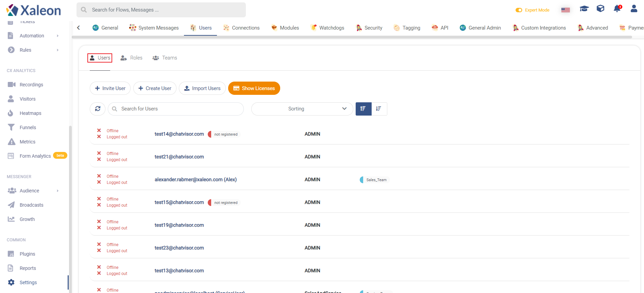Switch to the Connections tab
This screenshot has width=644, height=293.
pos(241,28)
